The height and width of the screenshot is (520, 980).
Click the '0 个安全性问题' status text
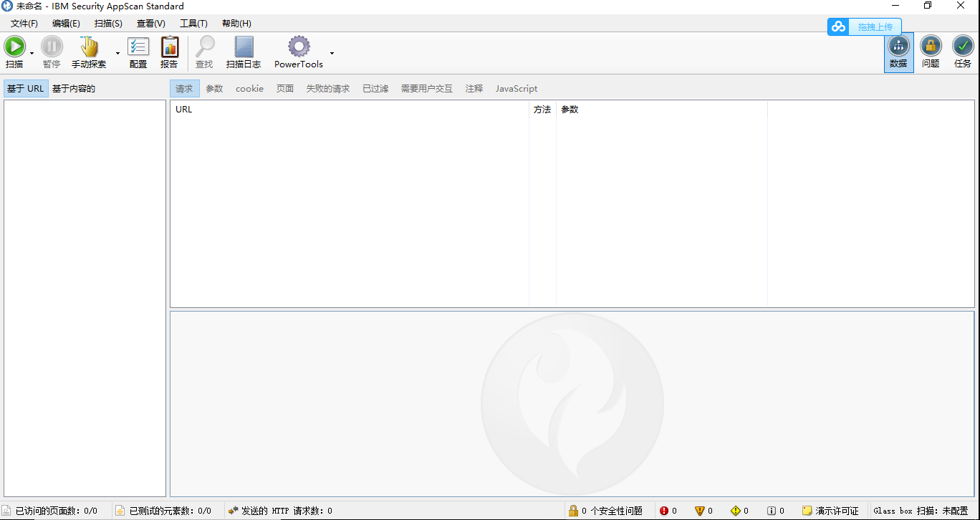(612, 511)
